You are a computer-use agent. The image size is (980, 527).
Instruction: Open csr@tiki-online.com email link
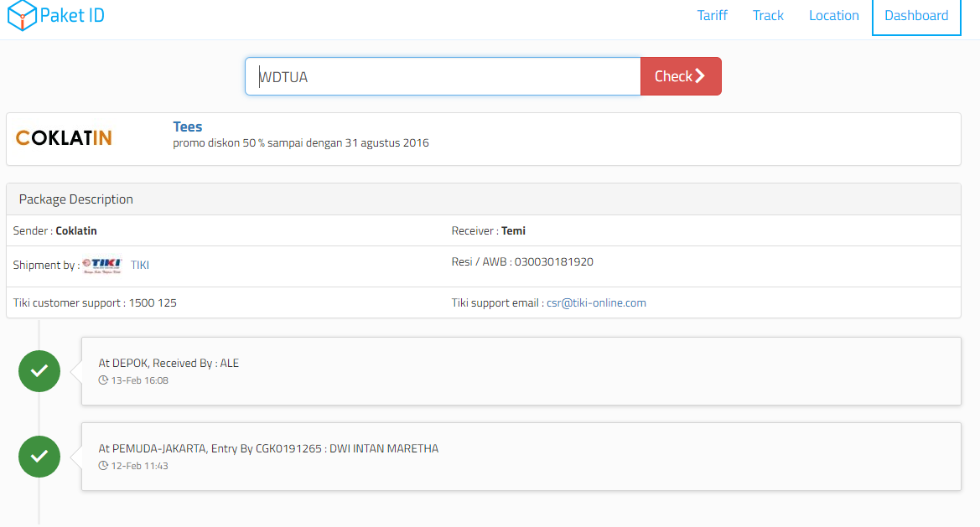[x=596, y=302]
